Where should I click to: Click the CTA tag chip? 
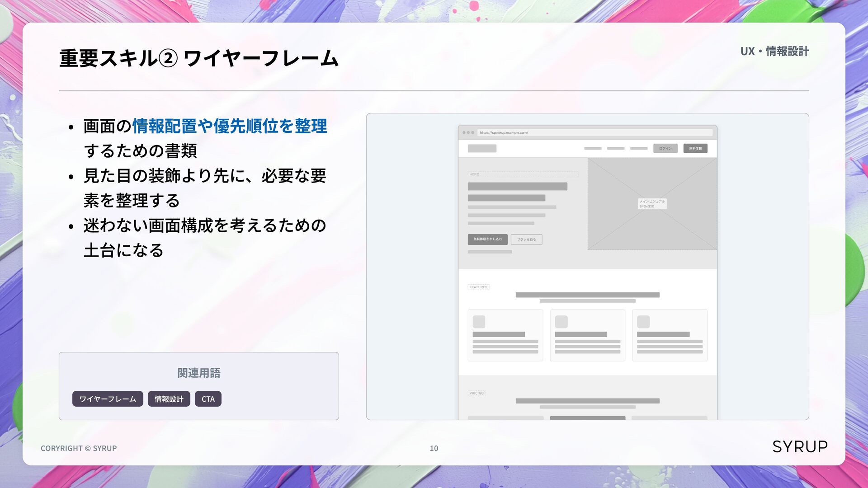208,399
